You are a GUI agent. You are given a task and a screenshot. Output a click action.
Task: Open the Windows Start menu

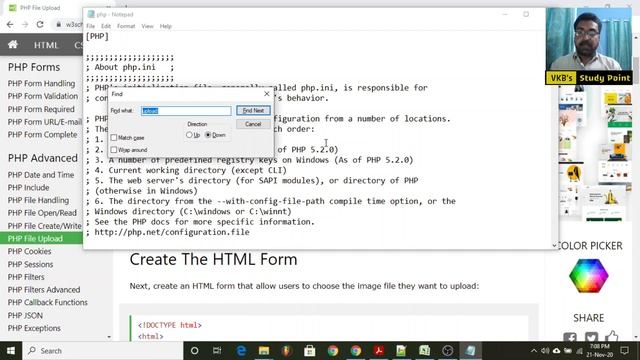[x=11, y=351]
